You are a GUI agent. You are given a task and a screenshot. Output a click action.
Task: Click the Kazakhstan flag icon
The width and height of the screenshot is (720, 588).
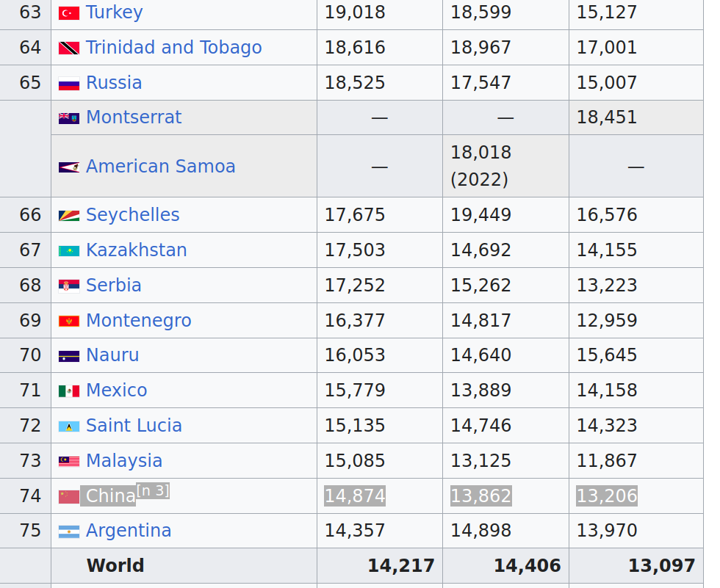coord(69,251)
